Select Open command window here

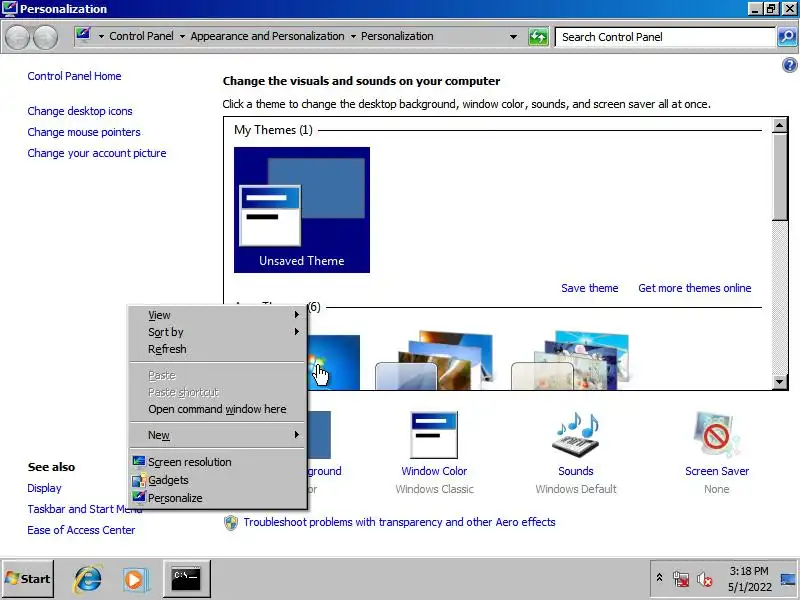click(218, 409)
